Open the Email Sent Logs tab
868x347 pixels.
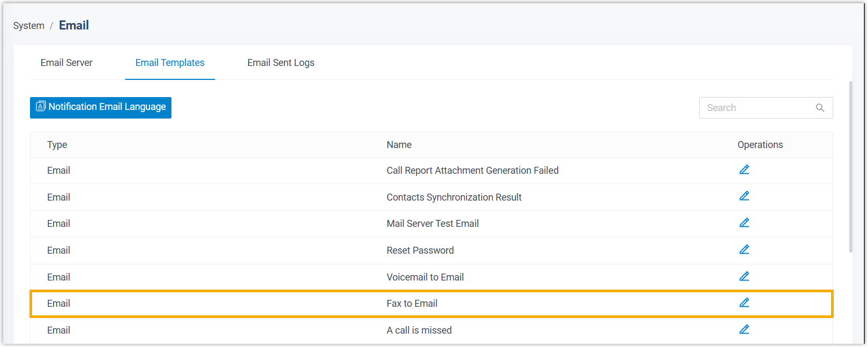[x=281, y=63]
